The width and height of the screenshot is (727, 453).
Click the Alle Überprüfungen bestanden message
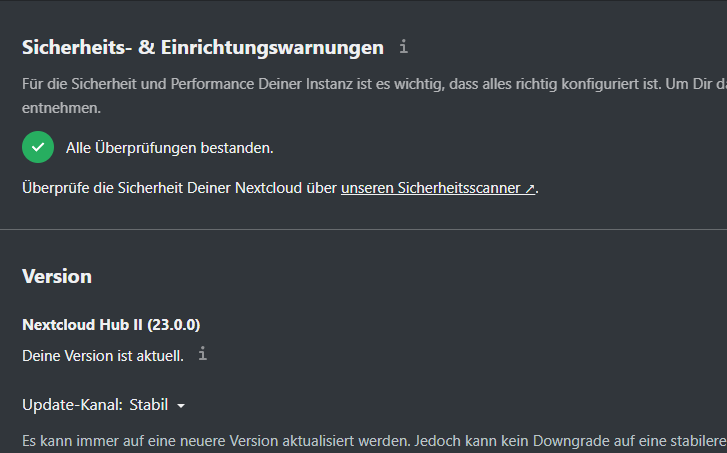click(170, 148)
